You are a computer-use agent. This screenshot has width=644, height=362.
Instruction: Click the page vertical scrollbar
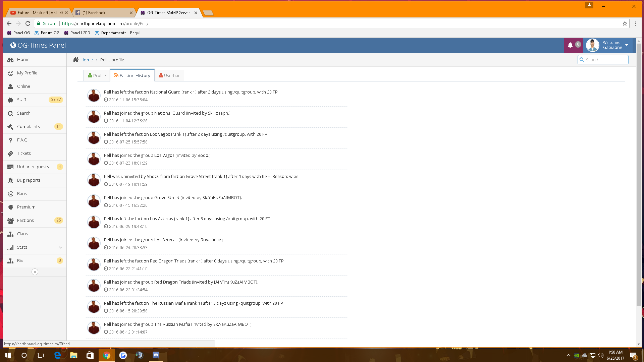click(639, 174)
